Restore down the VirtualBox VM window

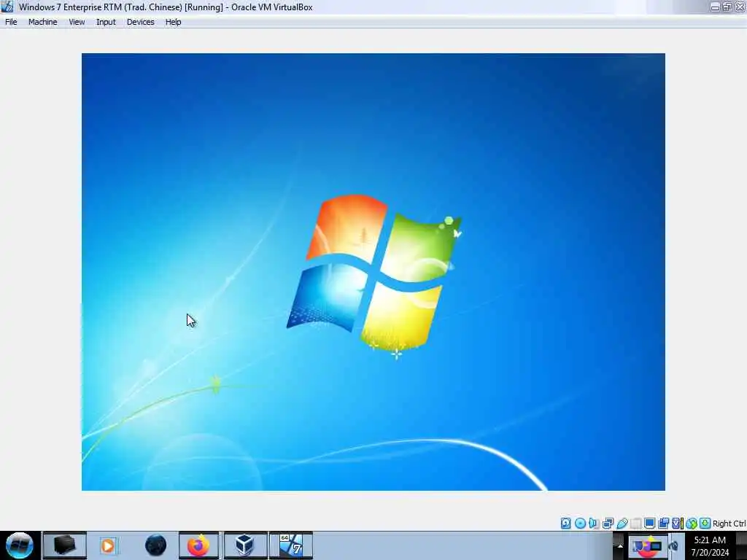pyautogui.click(x=727, y=7)
